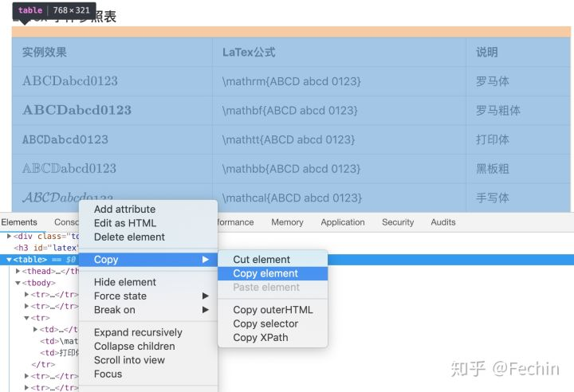This screenshot has width=574, height=392.
Task: Click the \mathbf{ABCD abcd 0123} cell
Action: pyautogui.click(x=339, y=111)
